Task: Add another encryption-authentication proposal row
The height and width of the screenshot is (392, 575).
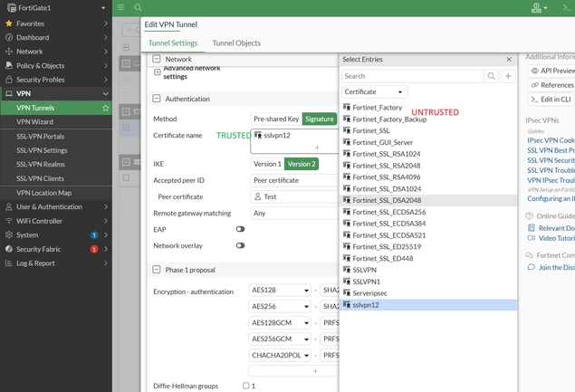Action: point(293,371)
